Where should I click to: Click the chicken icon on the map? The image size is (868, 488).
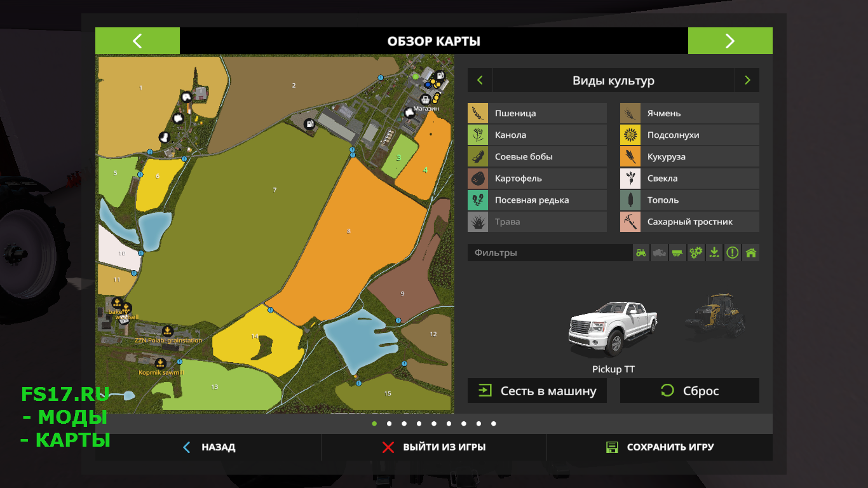[x=164, y=136]
